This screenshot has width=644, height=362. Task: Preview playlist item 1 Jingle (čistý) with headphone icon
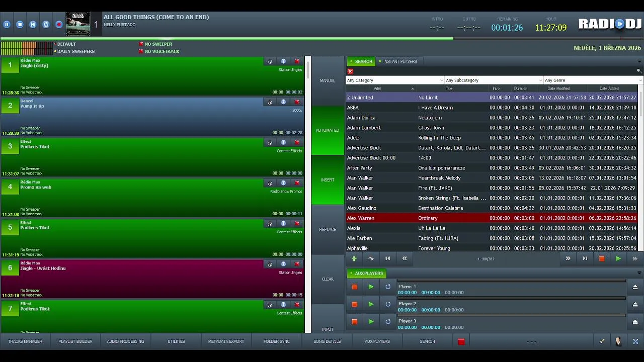[270, 61]
